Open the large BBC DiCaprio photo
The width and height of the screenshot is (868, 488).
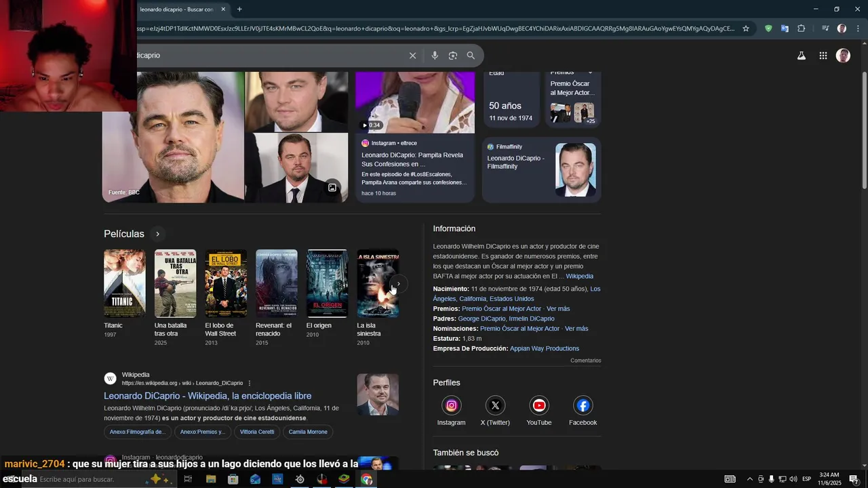coord(174,137)
